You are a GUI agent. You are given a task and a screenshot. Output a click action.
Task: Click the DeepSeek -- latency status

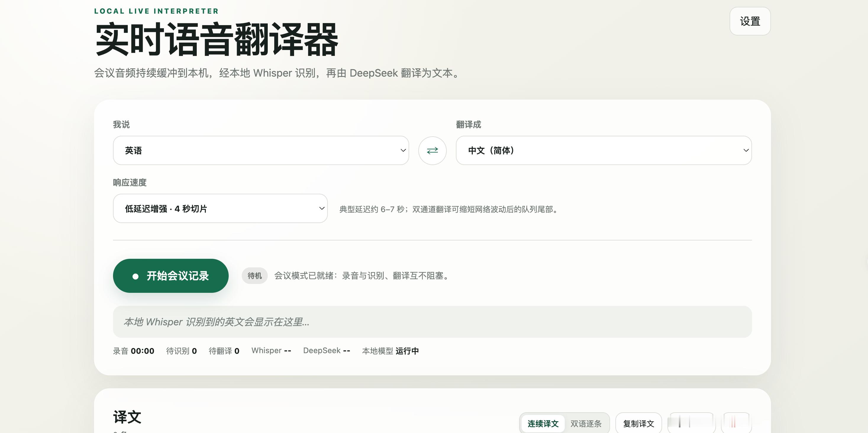pyautogui.click(x=327, y=350)
